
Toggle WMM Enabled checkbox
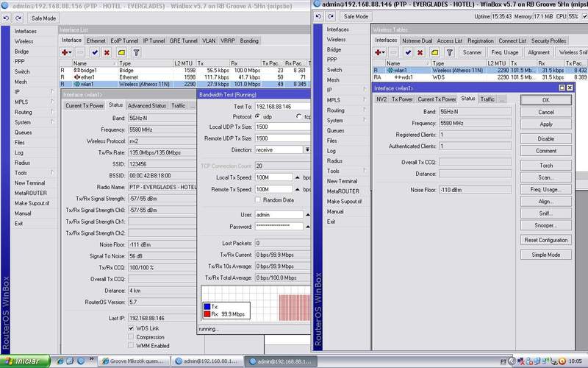[131, 345]
